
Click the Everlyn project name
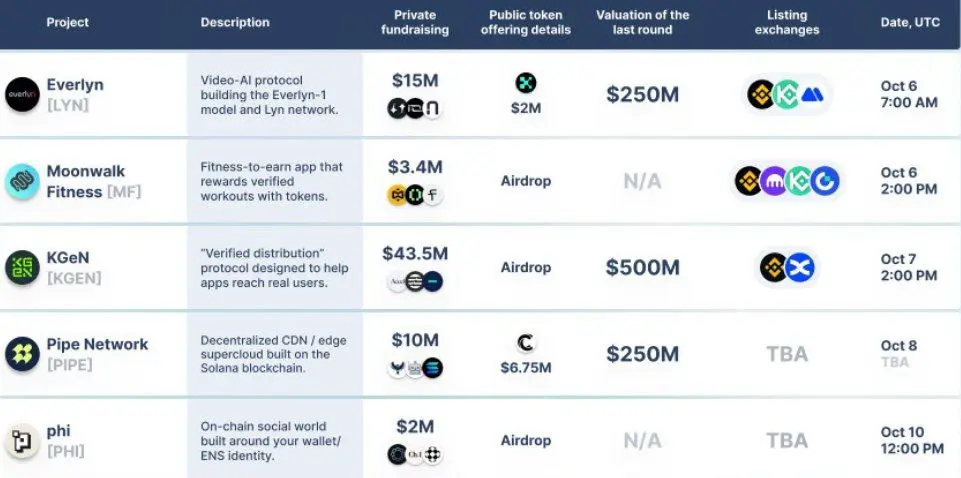click(x=75, y=84)
